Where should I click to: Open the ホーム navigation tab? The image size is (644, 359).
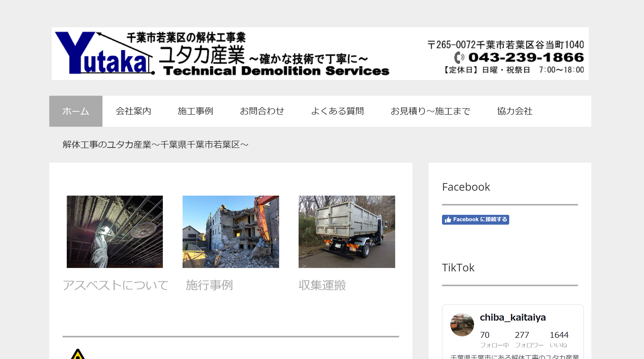tap(76, 111)
